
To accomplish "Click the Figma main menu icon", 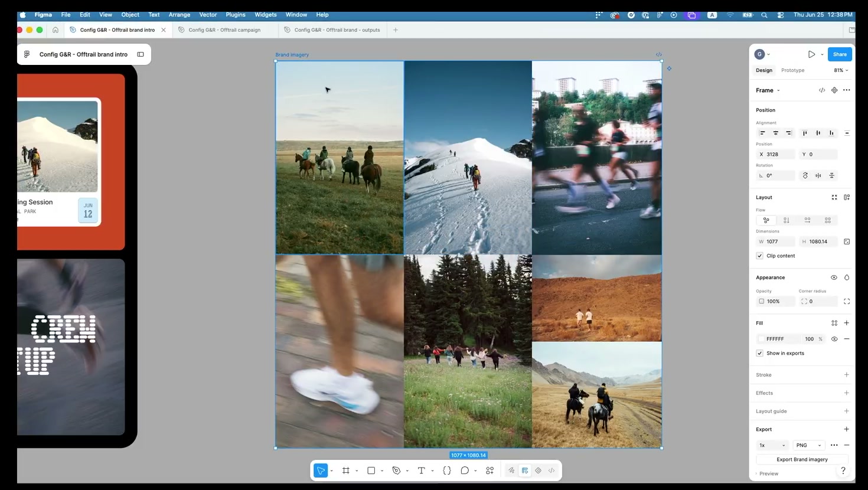I will click(27, 54).
